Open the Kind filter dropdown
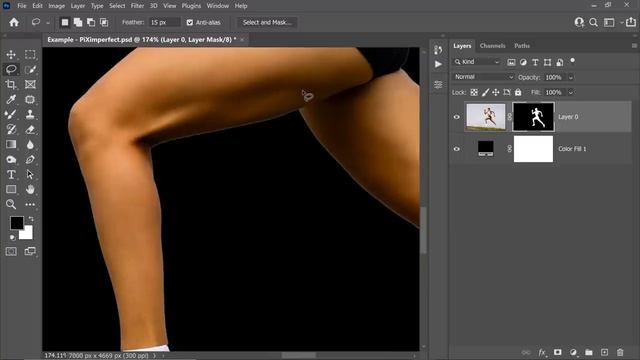 point(477,62)
